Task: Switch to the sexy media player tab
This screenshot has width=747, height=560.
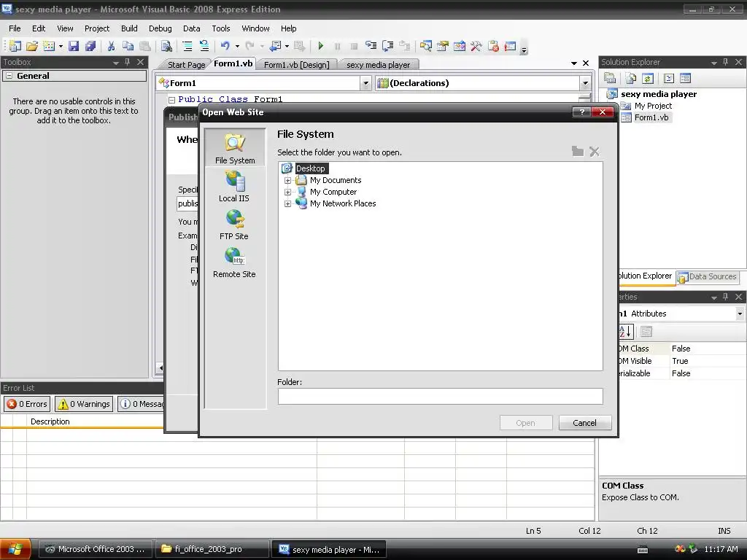Action: click(x=379, y=65)
